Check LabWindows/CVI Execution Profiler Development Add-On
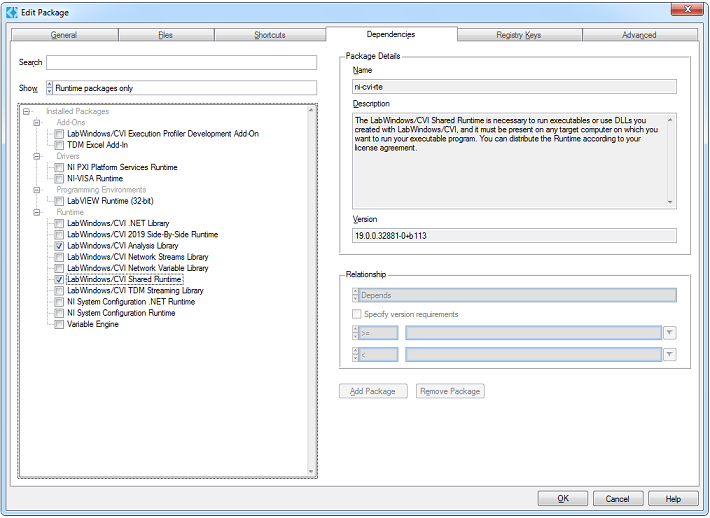 (59, 134)
